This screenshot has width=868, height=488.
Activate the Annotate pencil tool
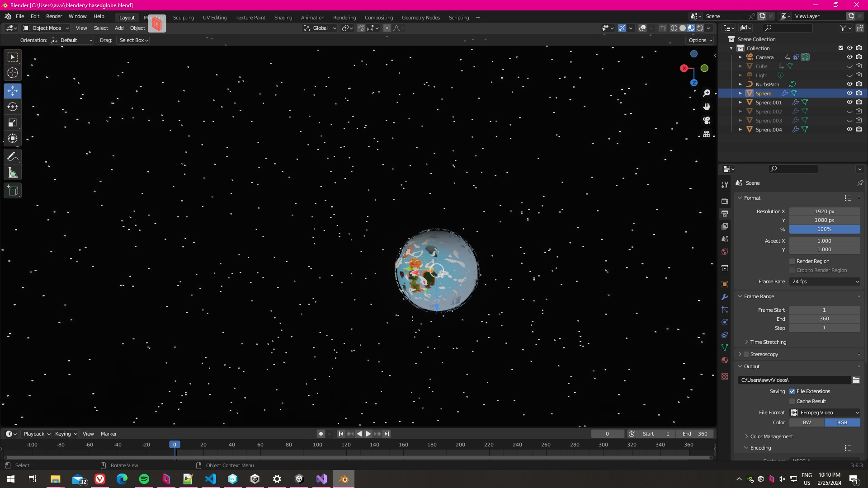point(13,157)
